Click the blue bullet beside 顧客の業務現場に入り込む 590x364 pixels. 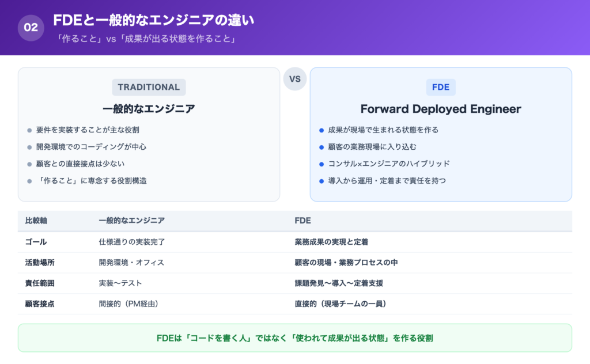pyautogui.click(x=323, y=147)
